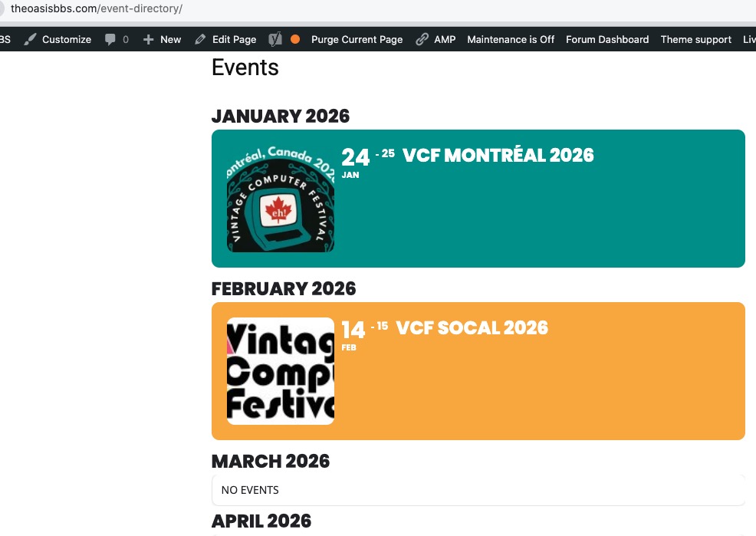Click the orange SEO status dot

click(295, 40)
